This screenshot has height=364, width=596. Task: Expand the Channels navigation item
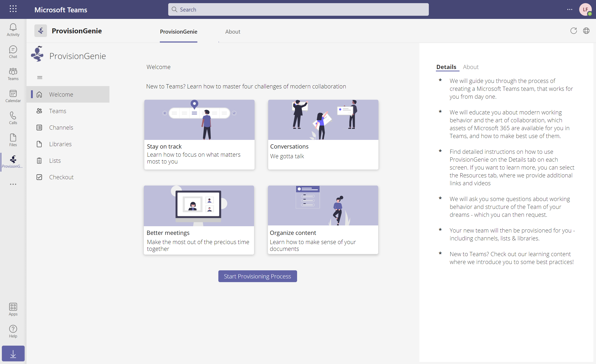[61, 127]
